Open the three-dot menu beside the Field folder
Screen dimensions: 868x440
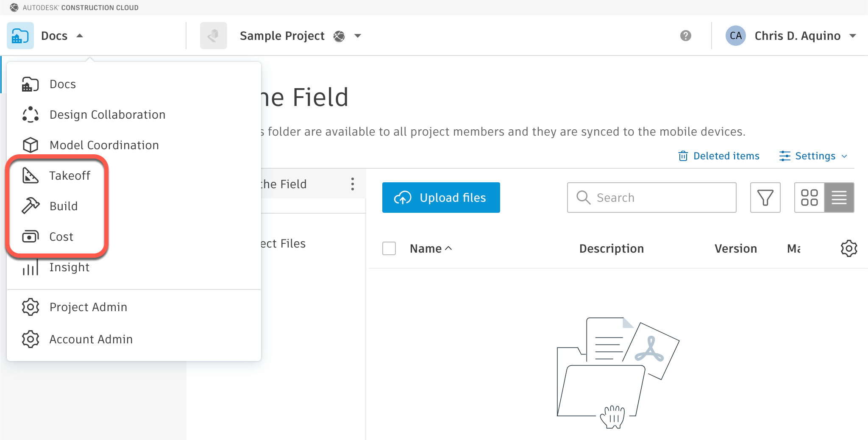pos(353,184)
